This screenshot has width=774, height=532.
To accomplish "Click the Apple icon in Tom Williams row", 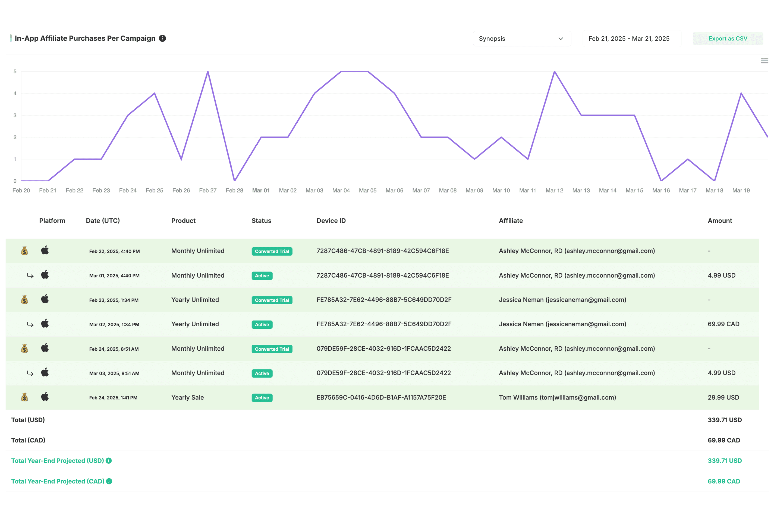I will click(45, 397).
